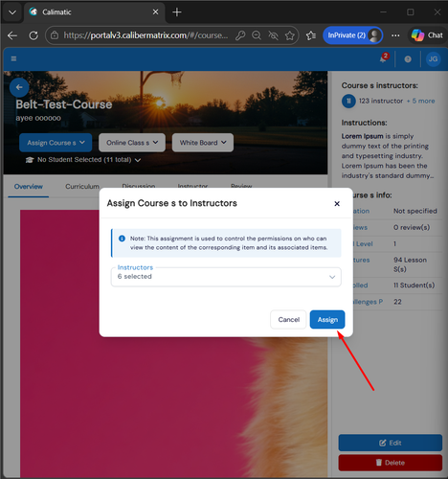Open the browser settings ellipsis menu
The image size is (448, 479).
pyautogui.click(x=395, y=35)
